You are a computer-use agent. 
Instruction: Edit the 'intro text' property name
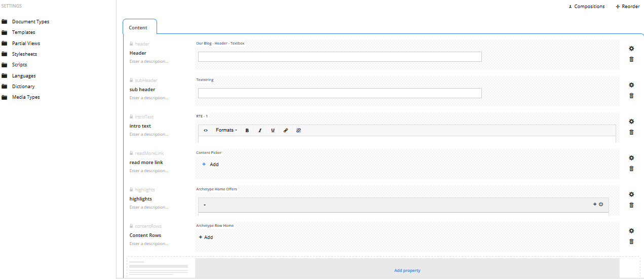tap(140, 126)
